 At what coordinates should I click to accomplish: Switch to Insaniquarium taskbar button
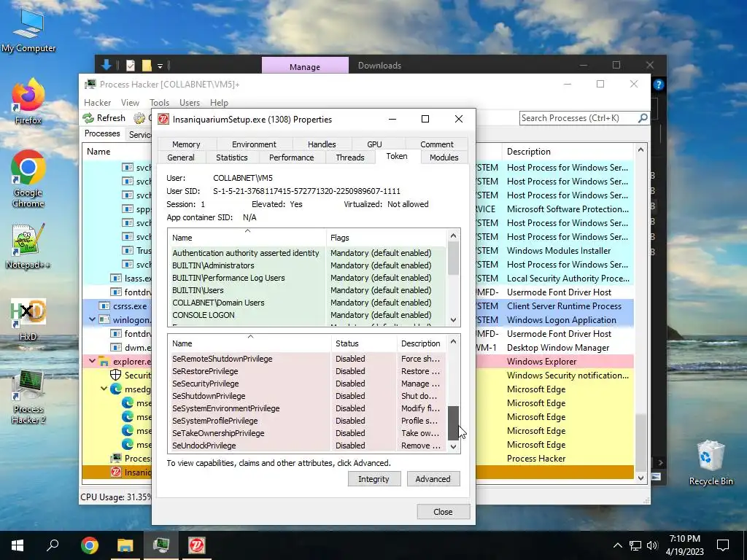pos(197,545)
